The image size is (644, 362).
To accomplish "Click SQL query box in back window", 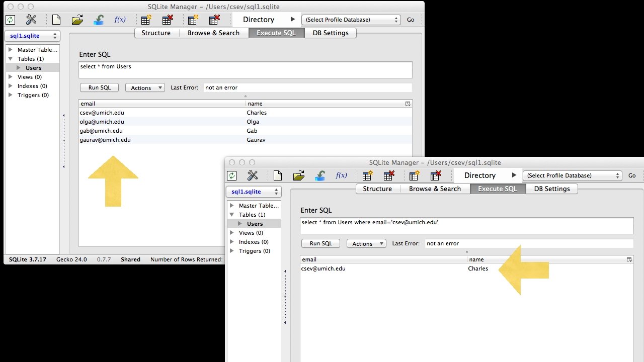I will (x=246, y=70).
